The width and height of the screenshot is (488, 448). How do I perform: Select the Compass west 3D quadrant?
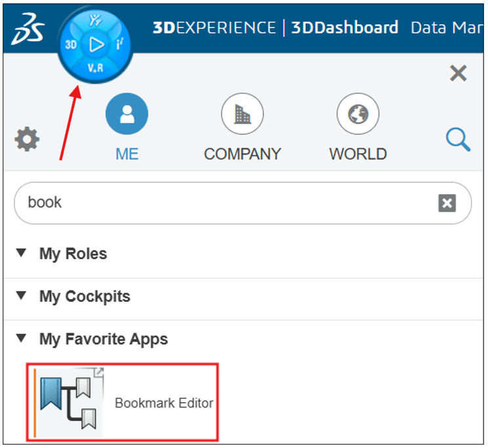coord(71,45)
